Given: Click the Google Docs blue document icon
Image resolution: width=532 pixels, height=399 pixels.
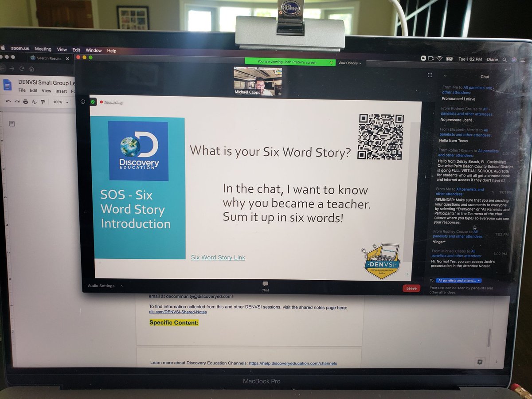Looking at the screenshot, I should click(x=8, y=85).
